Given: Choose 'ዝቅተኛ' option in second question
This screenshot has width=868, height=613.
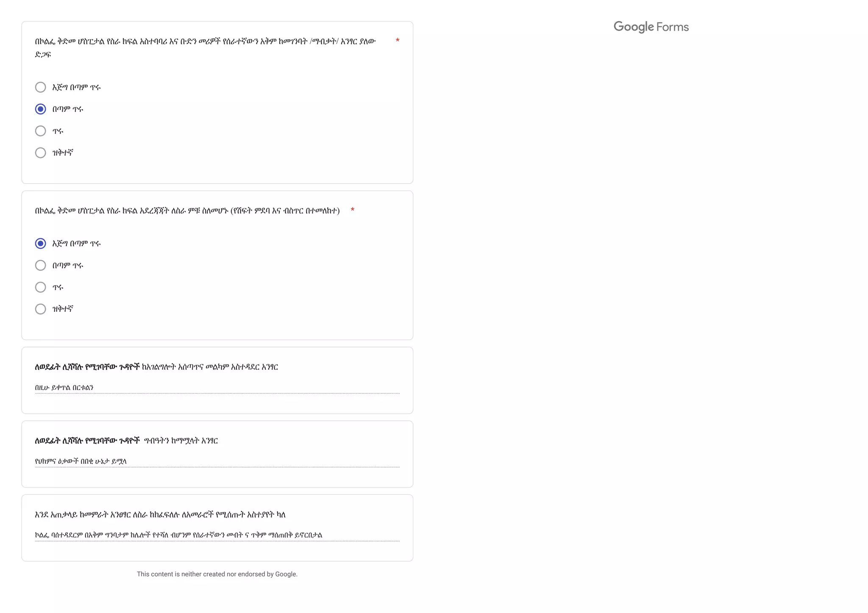Looking at the screenshot, I should [x=40, y=309].
